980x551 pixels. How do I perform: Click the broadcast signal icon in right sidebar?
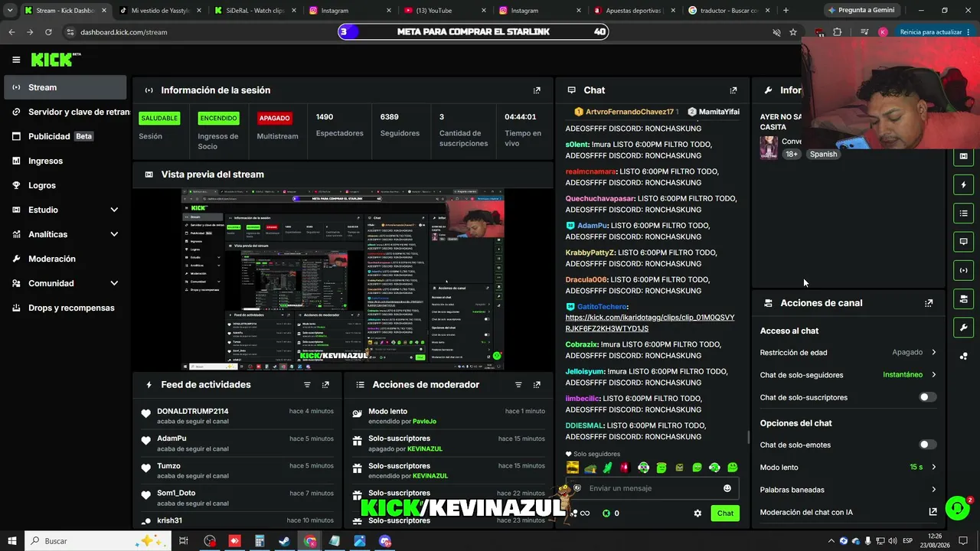(x=963, y=270)
